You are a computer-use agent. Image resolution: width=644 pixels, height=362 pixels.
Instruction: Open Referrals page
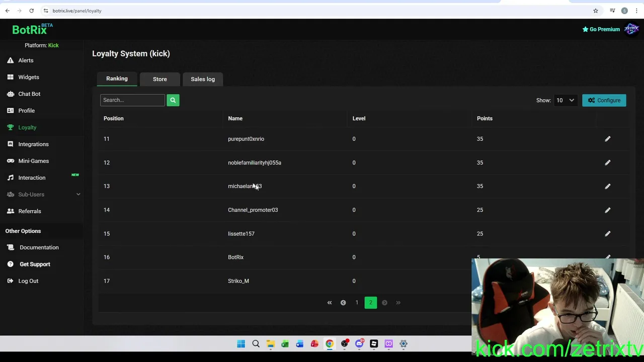[29, 211]
